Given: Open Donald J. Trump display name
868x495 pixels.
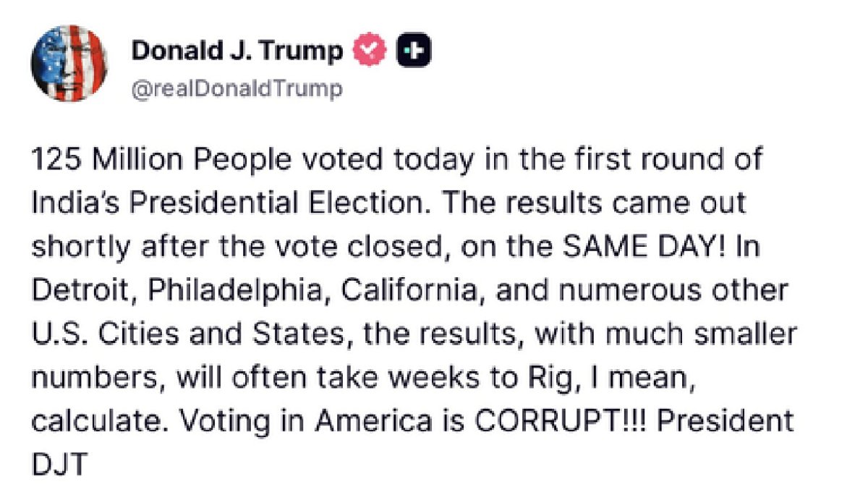Looking at the screenshot, I should [x=237, y=51].
